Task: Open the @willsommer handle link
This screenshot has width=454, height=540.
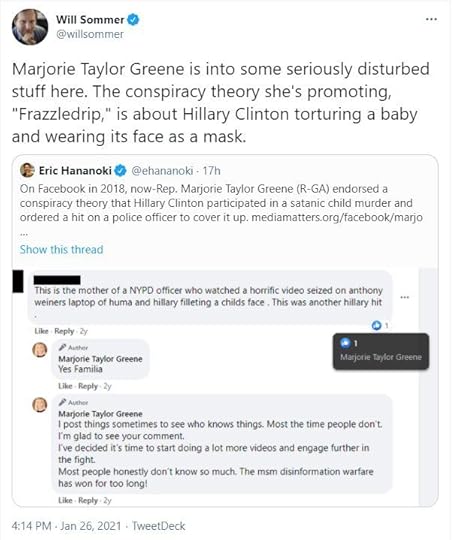Action: [x=90, y=34]
